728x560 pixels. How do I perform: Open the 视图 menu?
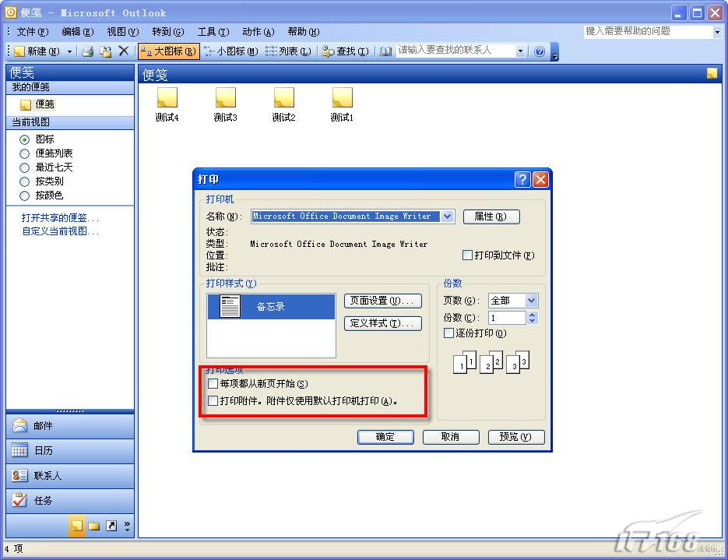[122, 32]
